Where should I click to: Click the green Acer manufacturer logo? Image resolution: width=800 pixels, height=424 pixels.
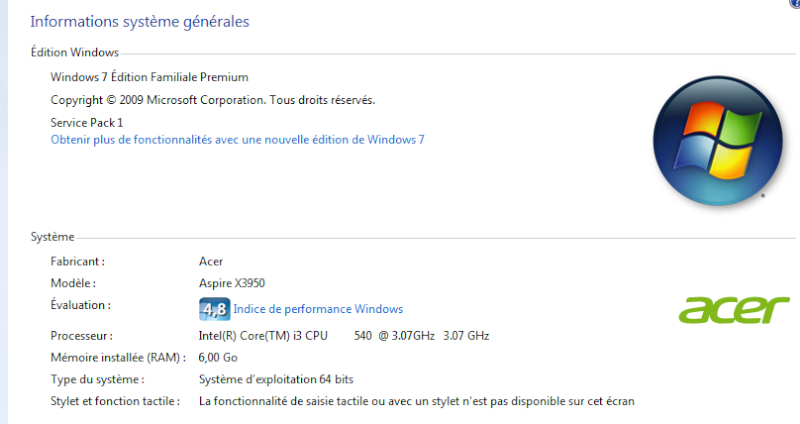click(734, 309)
